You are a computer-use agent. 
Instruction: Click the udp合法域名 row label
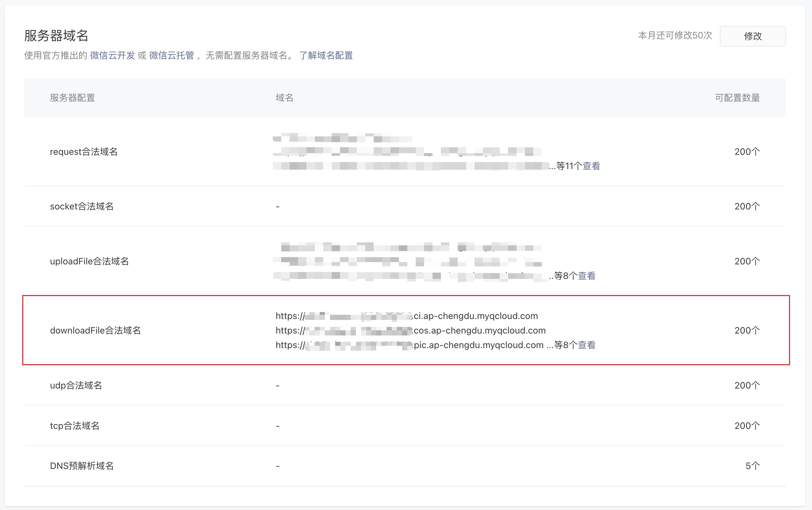pos(76,385)
